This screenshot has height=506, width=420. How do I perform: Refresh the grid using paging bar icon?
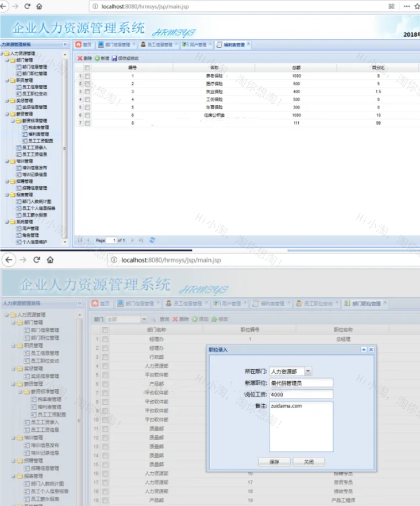click(x=152, y=240)
